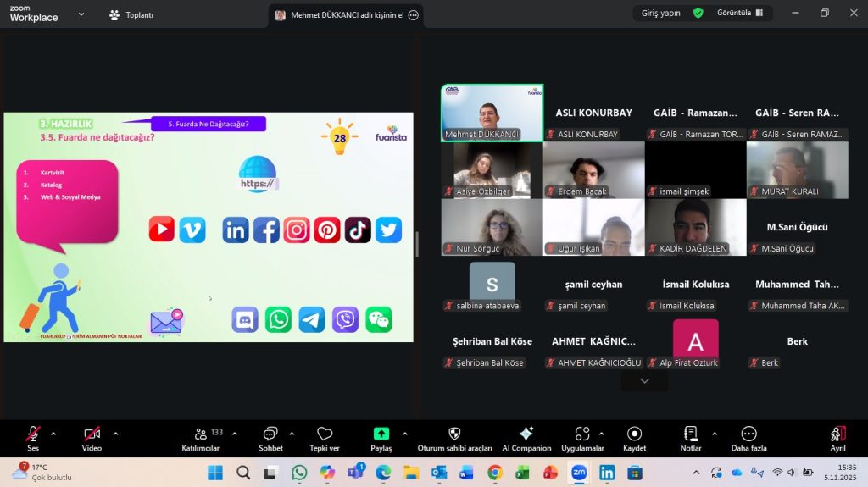Click the green encryption shield icon
Image resolution: width=868 pixels, height=487 pixels.
(698, 13)
